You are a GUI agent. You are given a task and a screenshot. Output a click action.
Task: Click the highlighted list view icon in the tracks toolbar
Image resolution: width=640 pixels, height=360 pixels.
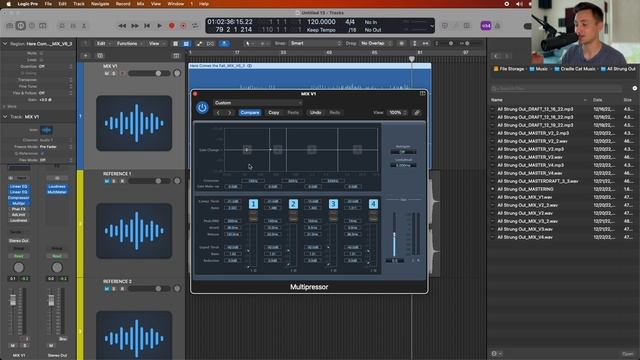click(186, 44)
